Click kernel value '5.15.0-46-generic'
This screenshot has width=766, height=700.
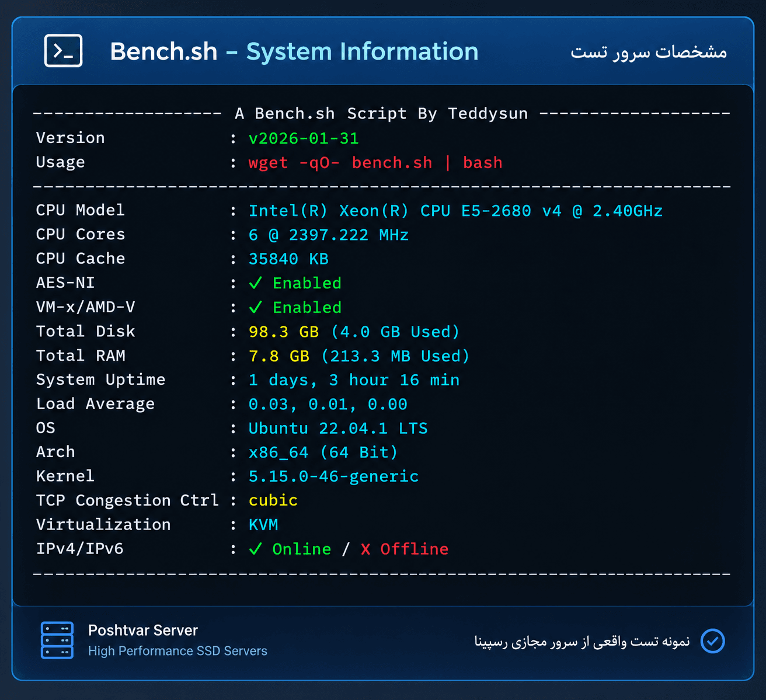[x=333, y=476]
